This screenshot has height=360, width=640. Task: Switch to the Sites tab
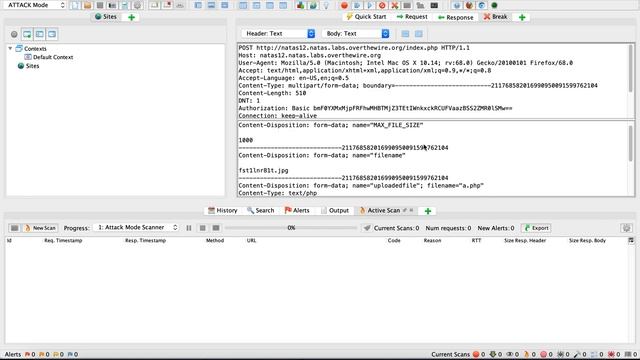pos(106,17)
